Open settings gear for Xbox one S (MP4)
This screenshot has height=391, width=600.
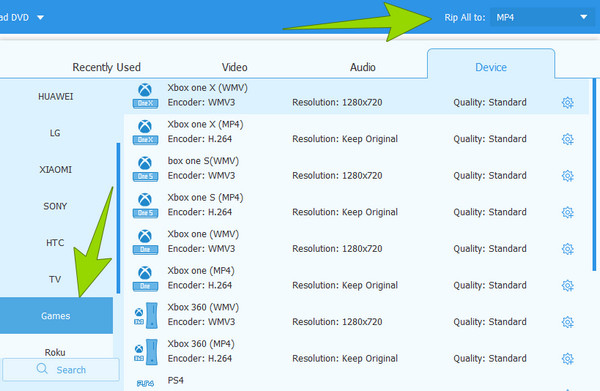point(567,212)
